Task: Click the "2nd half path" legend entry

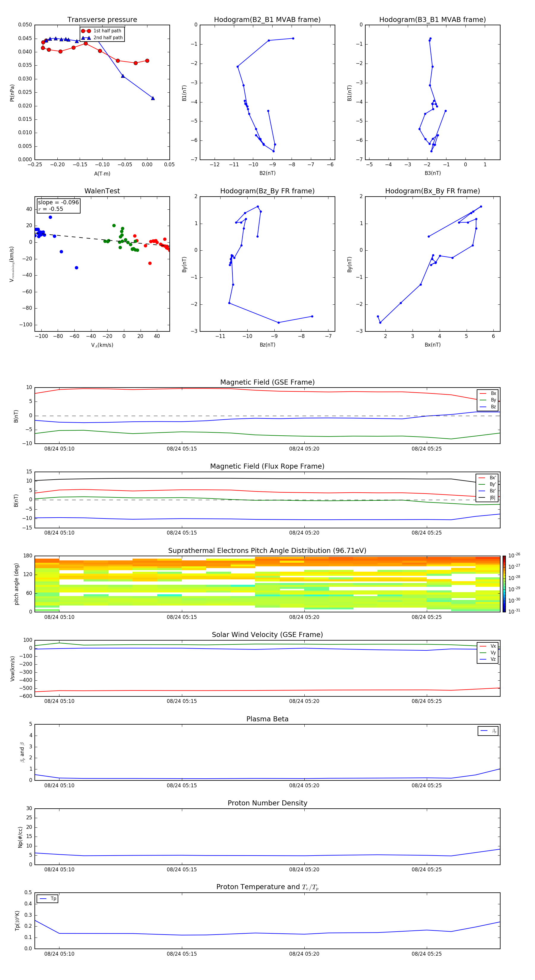Action: [x=102, y=38]
